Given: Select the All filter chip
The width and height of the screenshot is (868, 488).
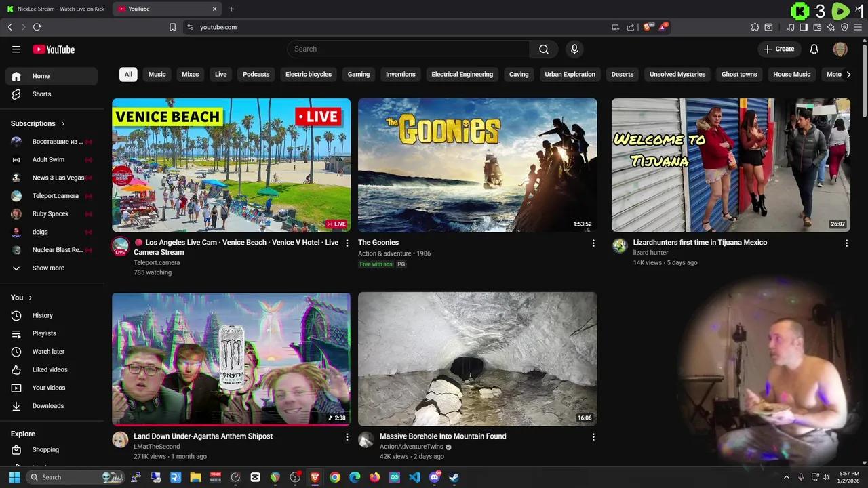Looking at the screenshot, I should click(128, 74).
